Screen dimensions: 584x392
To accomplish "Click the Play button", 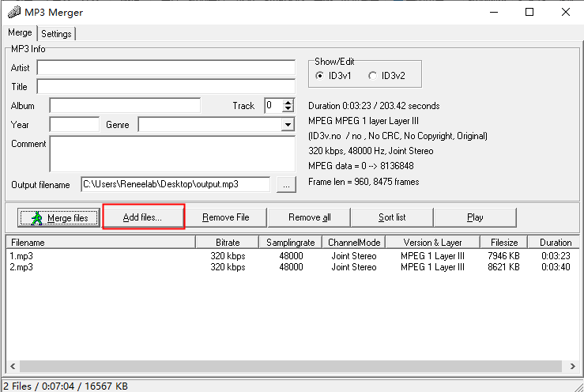I will point(475,217).
